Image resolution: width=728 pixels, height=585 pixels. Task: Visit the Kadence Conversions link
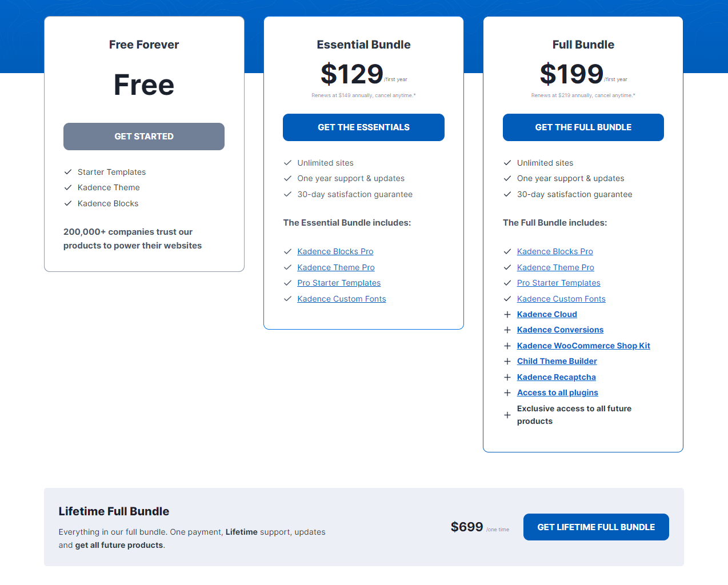click(559, 330)
